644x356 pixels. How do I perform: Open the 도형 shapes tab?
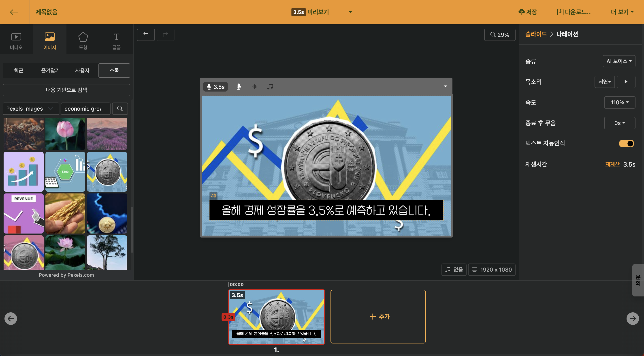[83, 41]
